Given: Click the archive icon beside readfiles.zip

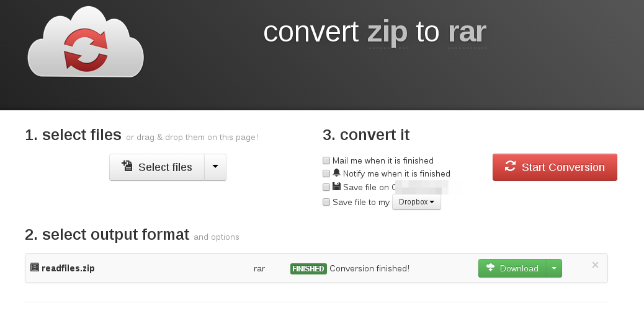Looking at the screenshot, I should [35, 268].
